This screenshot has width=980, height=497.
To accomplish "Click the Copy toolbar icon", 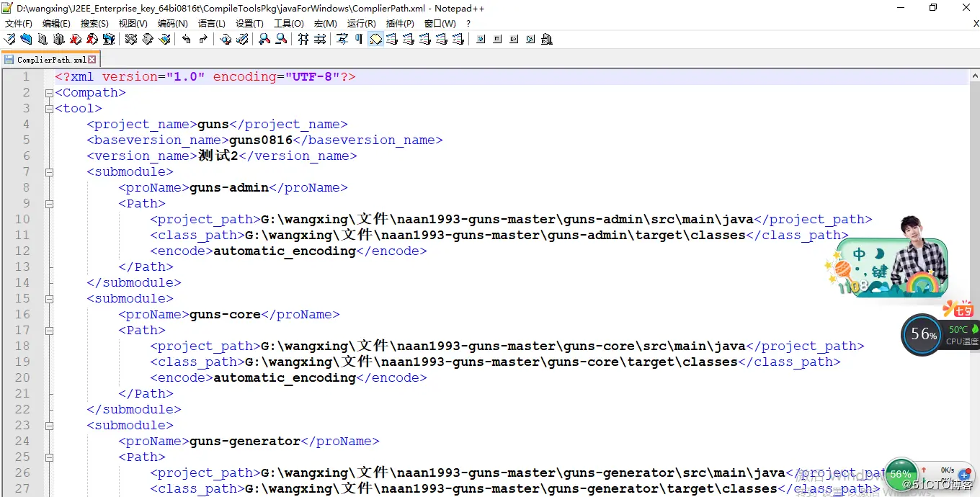I will coord(148,39).
